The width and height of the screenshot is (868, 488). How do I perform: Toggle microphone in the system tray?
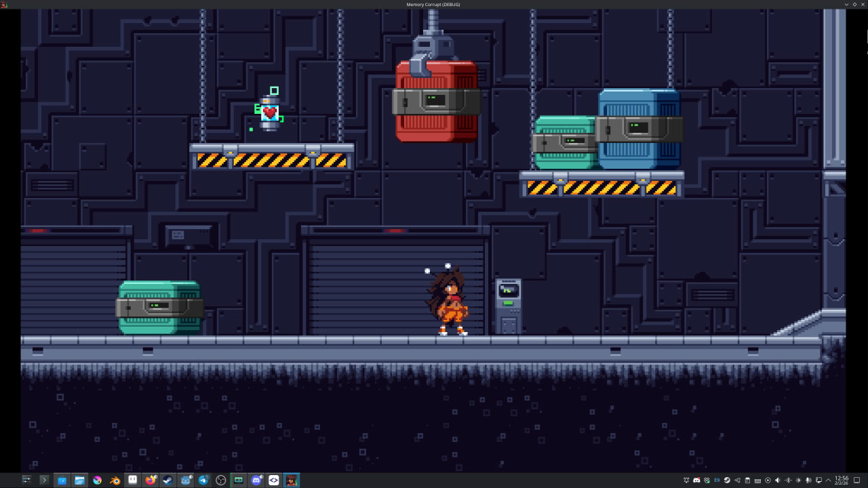pyautogui.click(x=808, y=481)
